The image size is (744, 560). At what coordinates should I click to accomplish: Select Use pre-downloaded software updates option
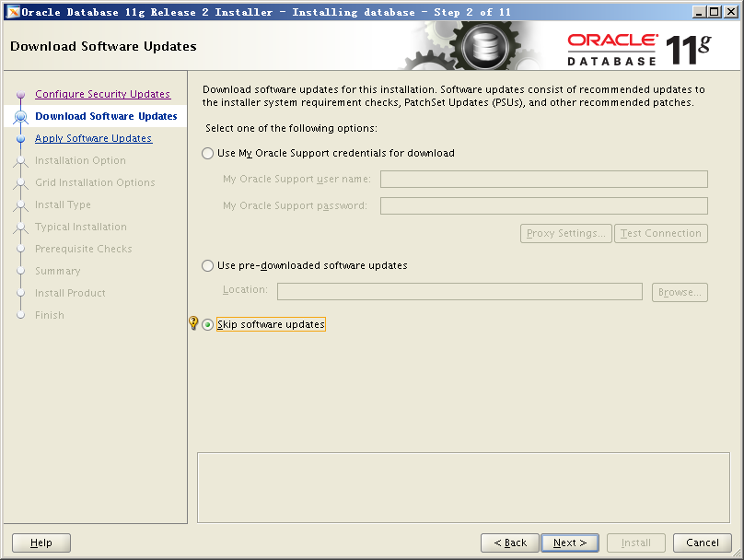pyautogui.click(x=208, y=266)
